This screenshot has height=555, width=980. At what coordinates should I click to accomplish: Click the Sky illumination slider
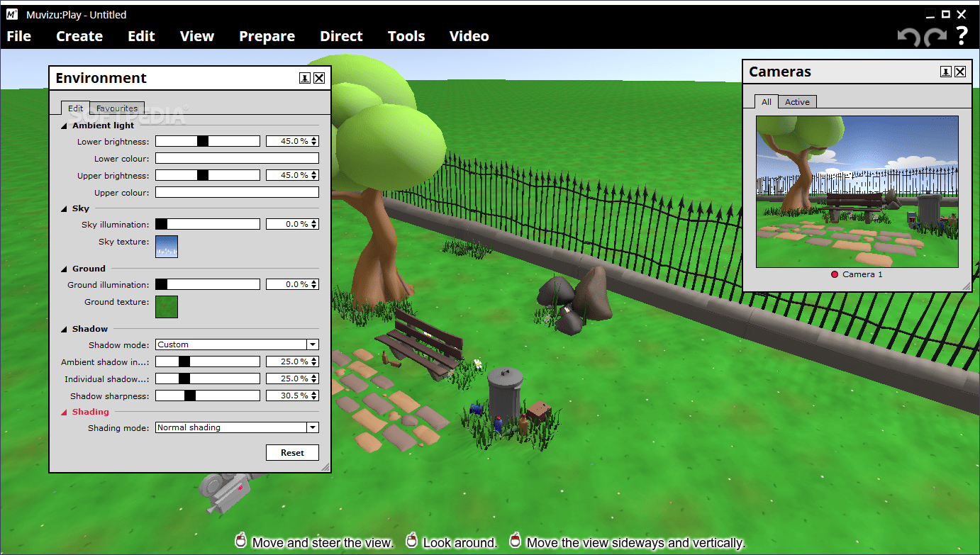(208, 224)
